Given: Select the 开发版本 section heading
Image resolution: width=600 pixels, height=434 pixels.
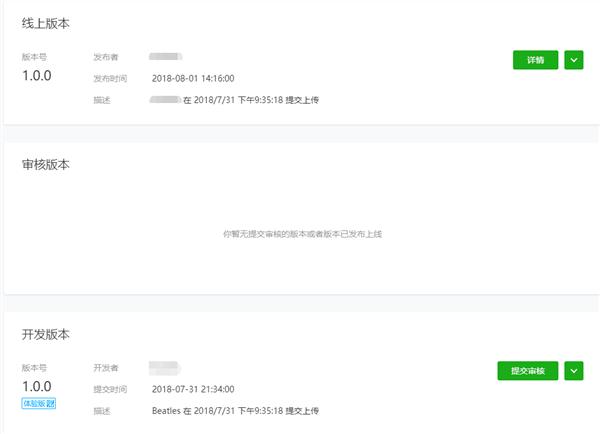Looking at the screenshot, I should pyautogui.click(x=45, y=333).
